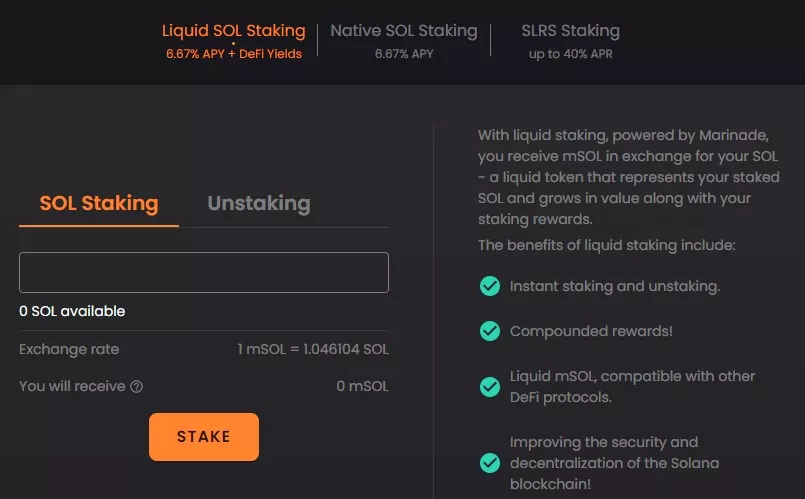Click the help icon beside You will receive
Viewport: 805px width, 499px height.
137,387
